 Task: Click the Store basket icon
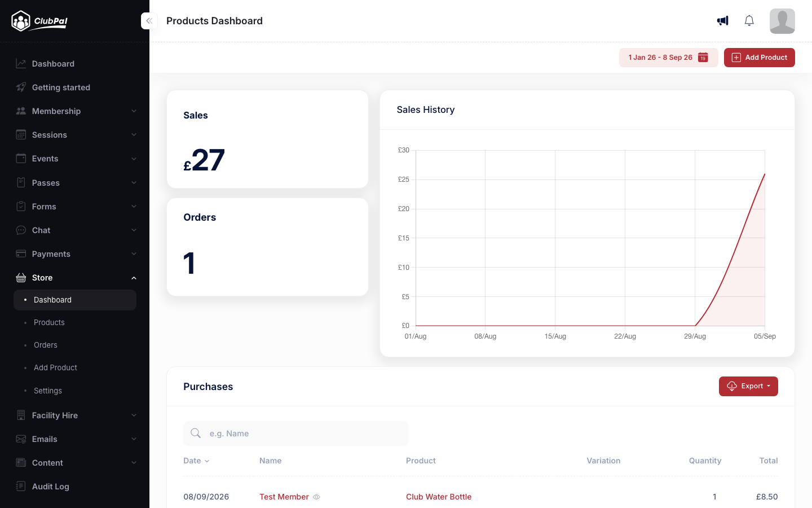click(x=21, y=278)
